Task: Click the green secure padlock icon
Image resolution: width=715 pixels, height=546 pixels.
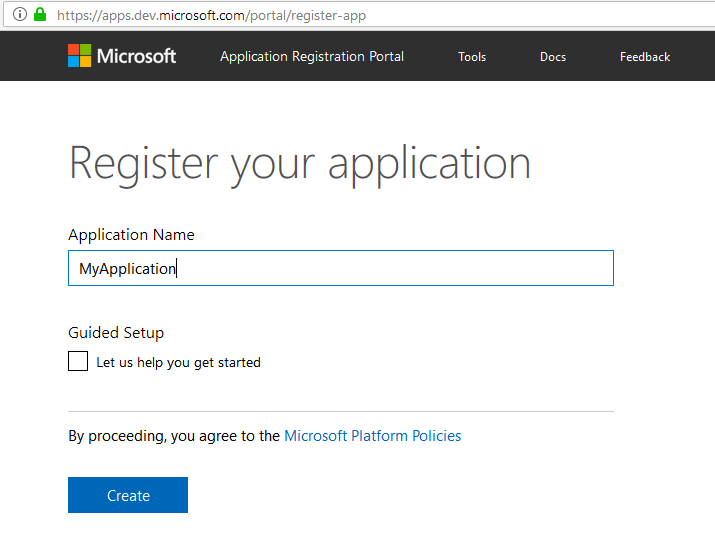Action: [40, 15]
